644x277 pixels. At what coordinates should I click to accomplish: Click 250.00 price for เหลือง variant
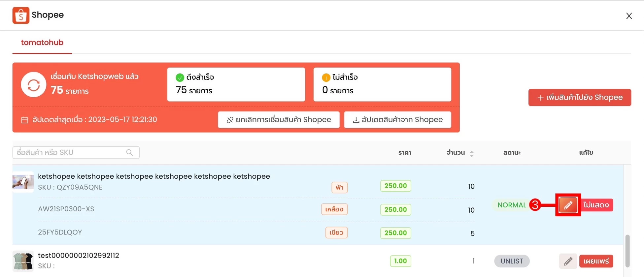395,209
